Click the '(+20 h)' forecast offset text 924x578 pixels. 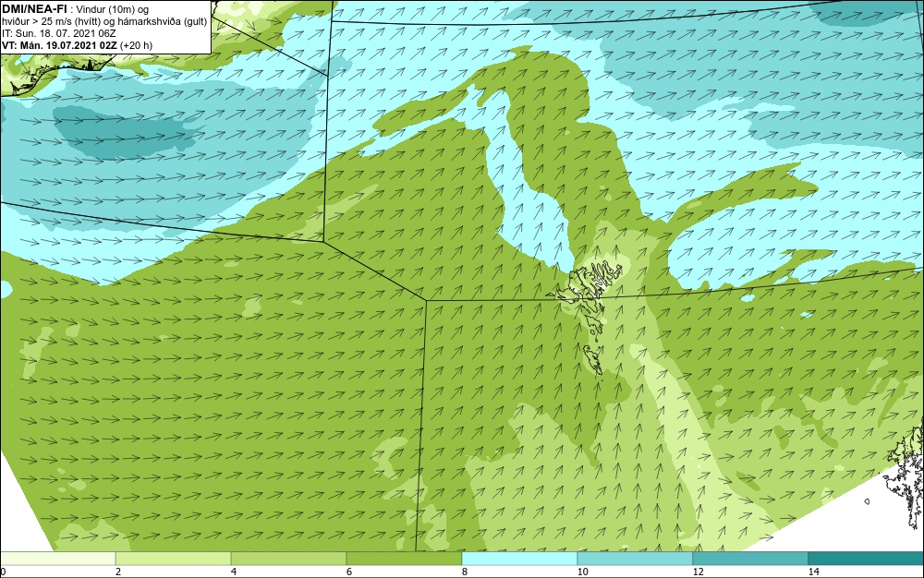tap(136, 45)
